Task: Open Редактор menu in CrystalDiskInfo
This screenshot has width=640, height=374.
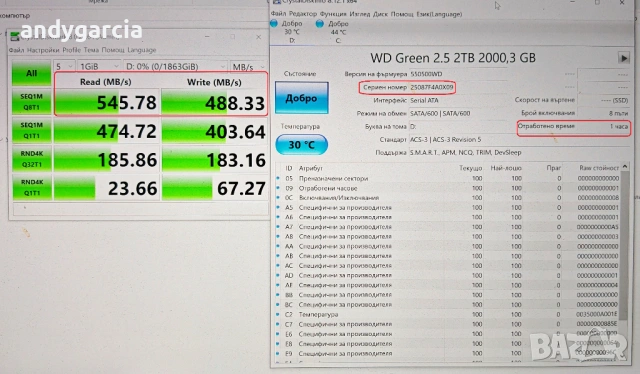Action: click(302, 14)
